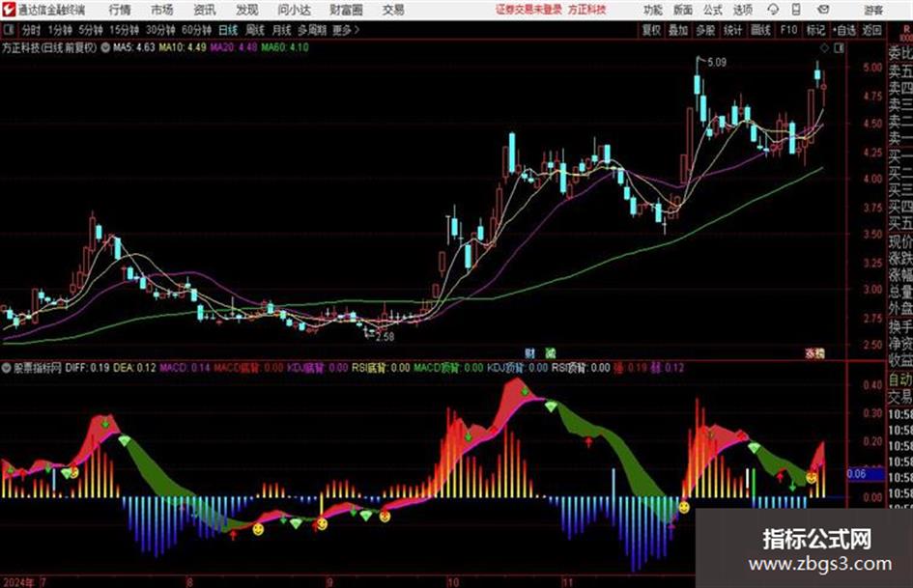Toggle the left sidebar panel icon
The height and width of the screenshot is (588, 913).
point(9,30)
